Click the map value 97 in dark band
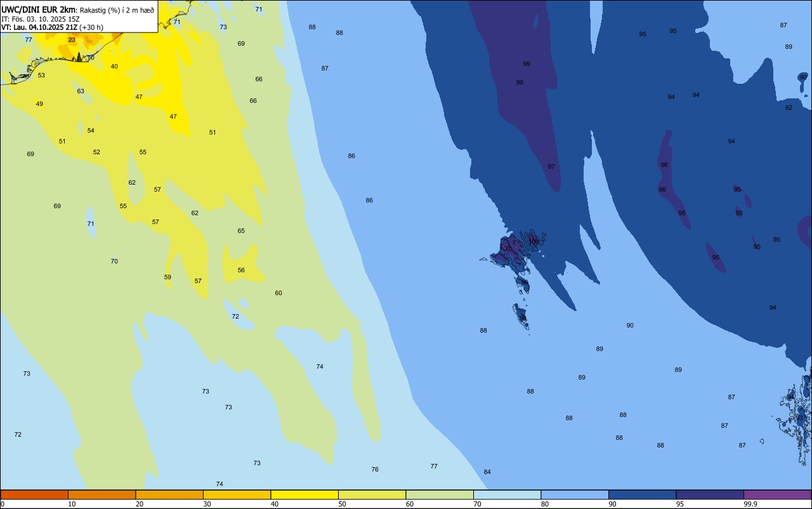The image size is (812, 509). click(x=551, y=166)
